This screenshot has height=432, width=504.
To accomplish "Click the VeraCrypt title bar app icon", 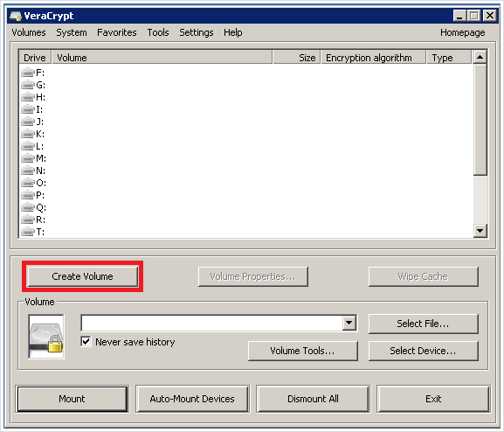I will 16,16.
